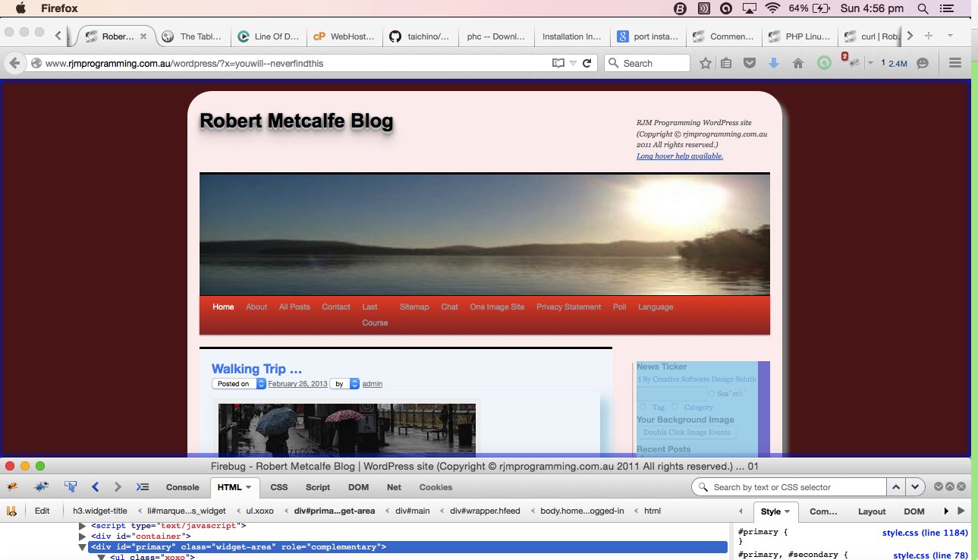Expand the script type text/javascript node

click(x=83, y=525)
